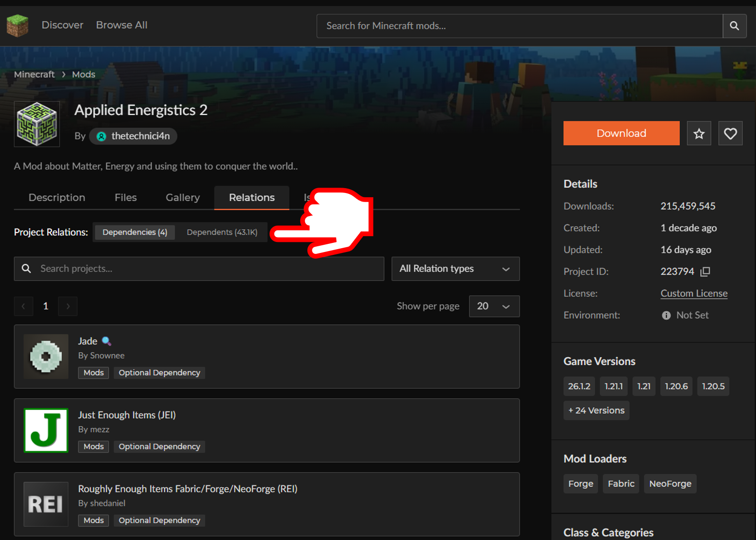This screenshot has width=756, height=540.
Task: Open the Custom License link
Action: (694, 293)
